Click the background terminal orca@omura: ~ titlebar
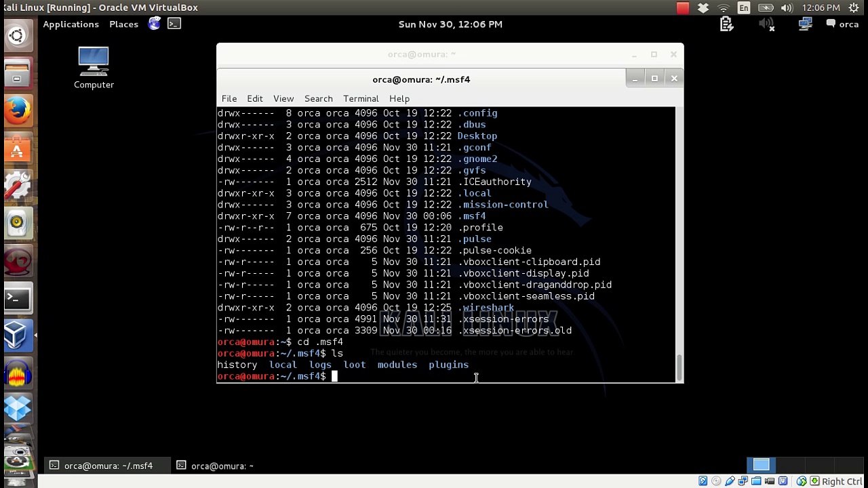868x488 pixels. click(x=422, y=54)
